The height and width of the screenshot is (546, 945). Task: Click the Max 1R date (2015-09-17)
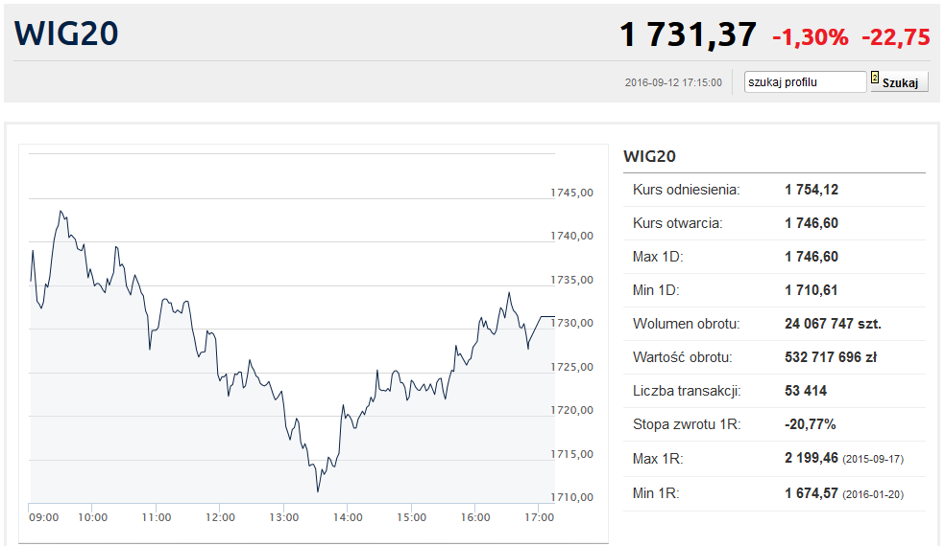pyautogui.click(x=873, y=459)
